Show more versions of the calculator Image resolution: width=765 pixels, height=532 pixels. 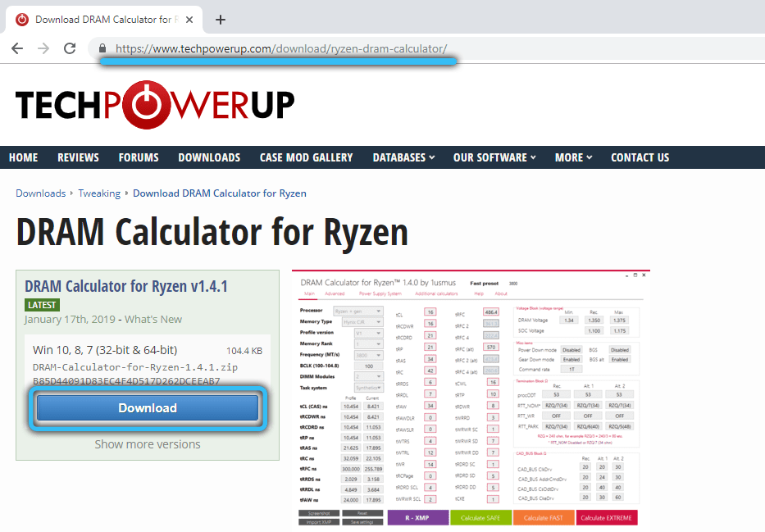(x=148, y=443)
